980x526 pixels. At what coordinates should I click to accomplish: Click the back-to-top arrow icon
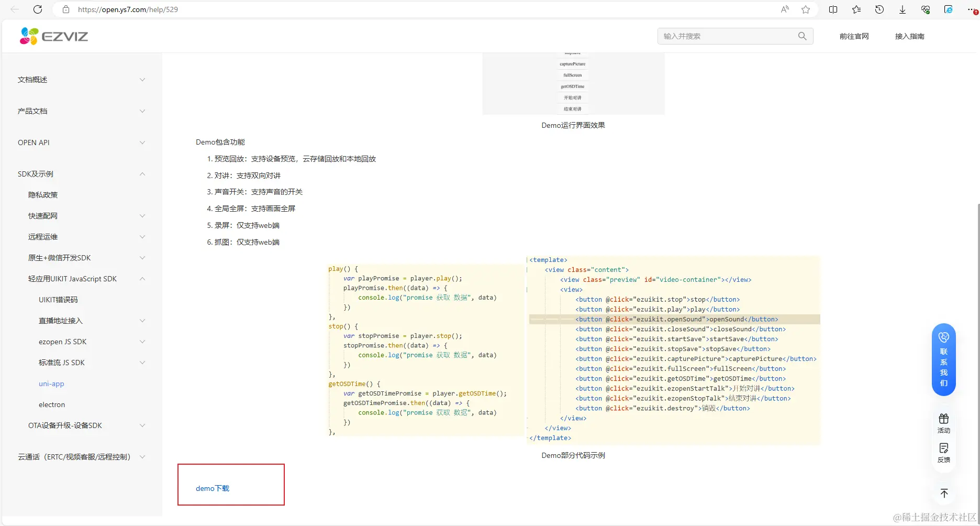[944, 494]
